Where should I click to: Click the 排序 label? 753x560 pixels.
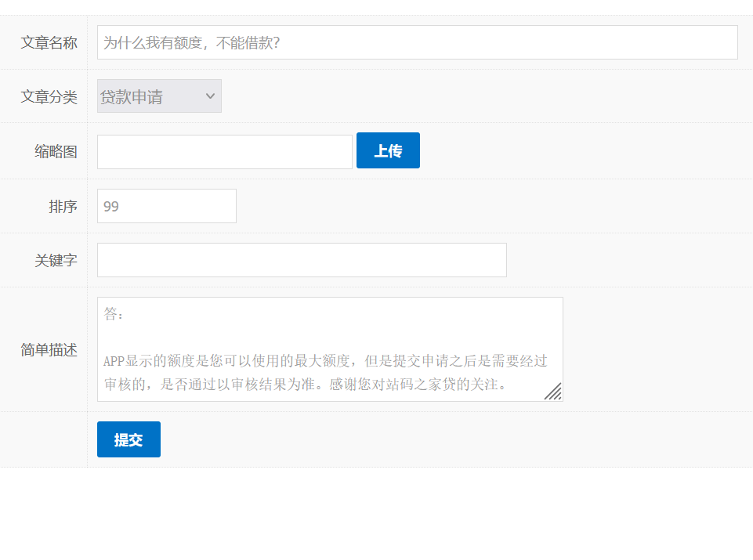(63, 207)
